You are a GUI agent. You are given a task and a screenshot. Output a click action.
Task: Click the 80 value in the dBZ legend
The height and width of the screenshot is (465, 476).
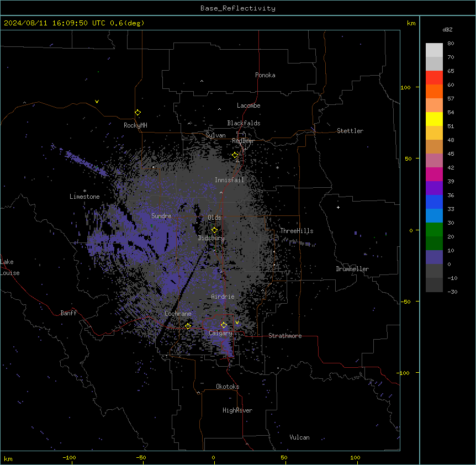451,44
